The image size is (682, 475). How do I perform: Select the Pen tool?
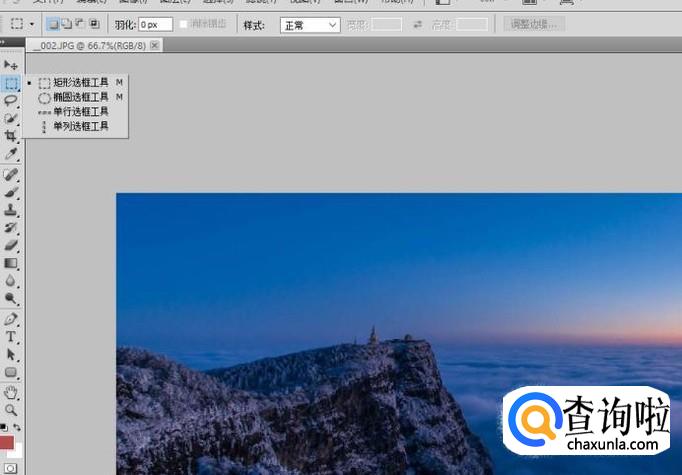11,319
